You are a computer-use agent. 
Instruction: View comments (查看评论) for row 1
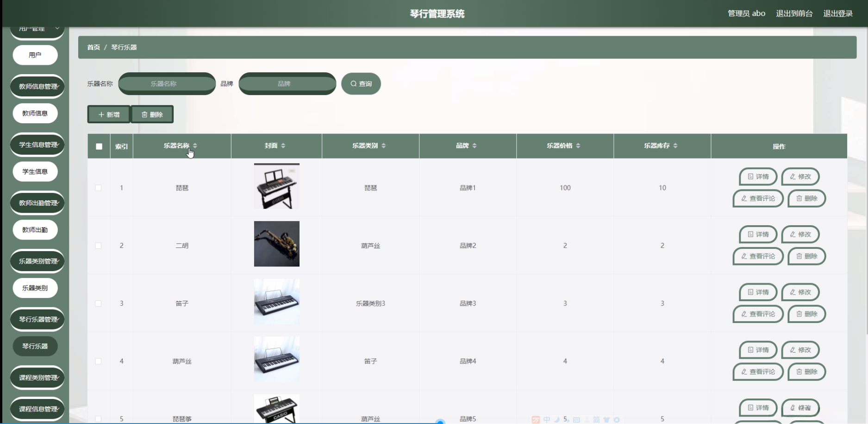(758, 198)
